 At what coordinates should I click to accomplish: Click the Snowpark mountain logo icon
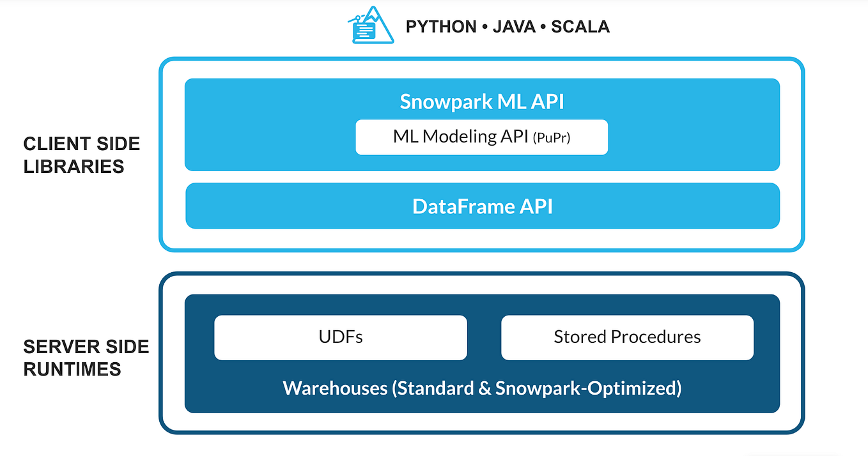(369, 26)
